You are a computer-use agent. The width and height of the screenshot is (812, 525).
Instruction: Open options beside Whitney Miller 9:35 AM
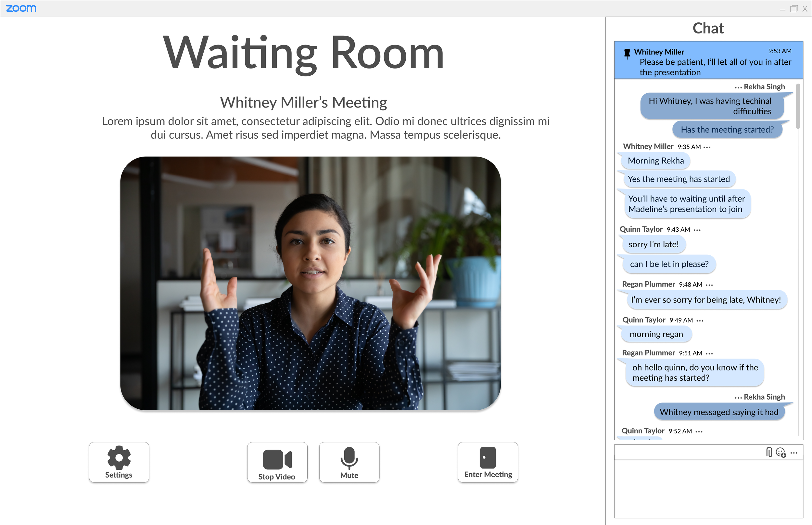tap(707, 147)
